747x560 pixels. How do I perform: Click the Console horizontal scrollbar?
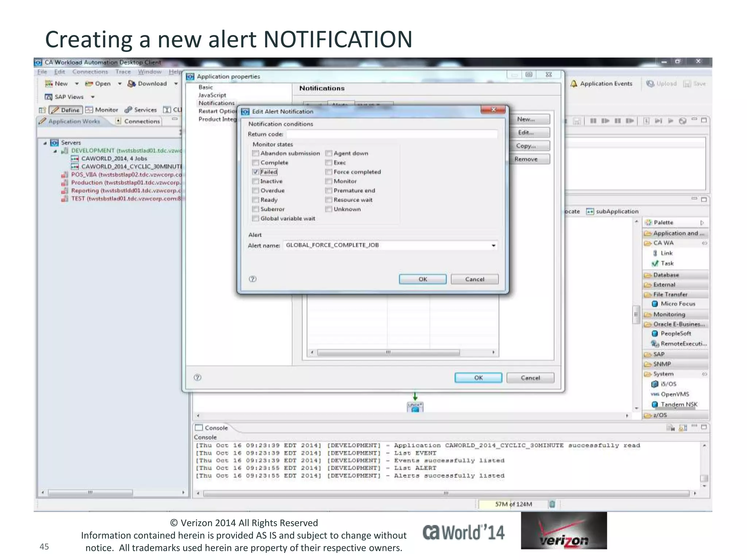(446, 494)
